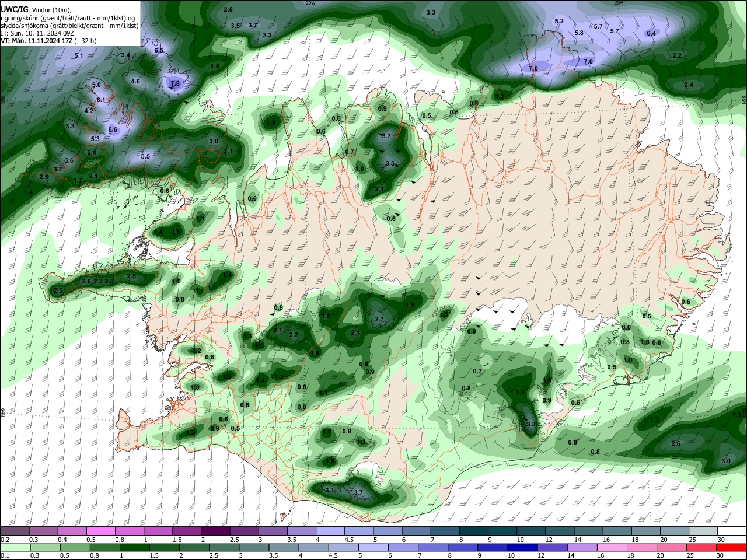Viewport: 747px width, 560px height.
Task: Click the darkest purple swatch starting at 2 in top legend
Action: pyautogui.click(x=215, y=531)
